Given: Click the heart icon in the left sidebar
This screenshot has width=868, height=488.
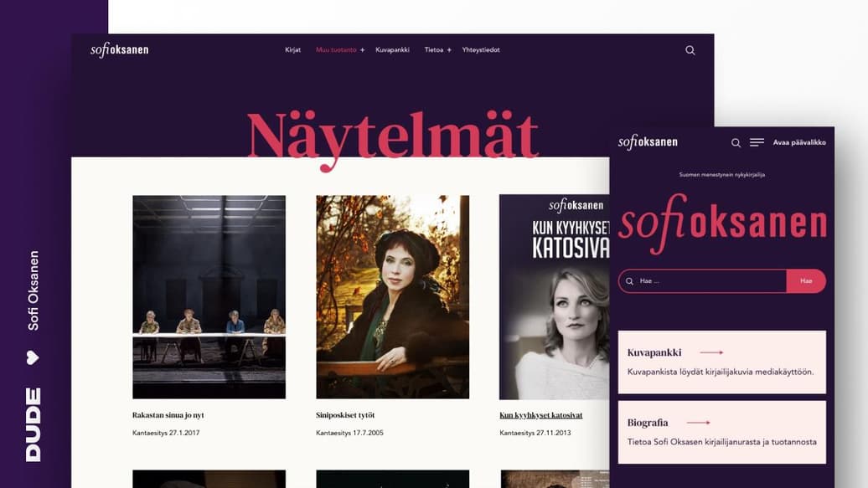Looking at the screenshot, I should click(x=33, y=357).
